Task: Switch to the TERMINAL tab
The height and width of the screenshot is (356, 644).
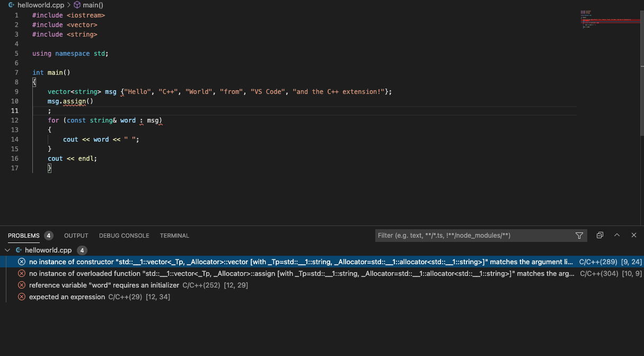Action: click(x=174, y=236)
